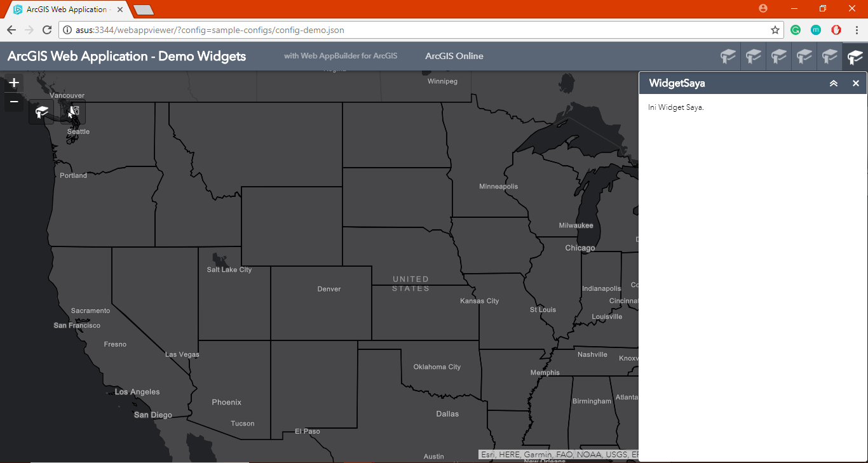This screenshot has width=868, height=463.
Task: Click the browser profile icon
Action: coord(763,8)
